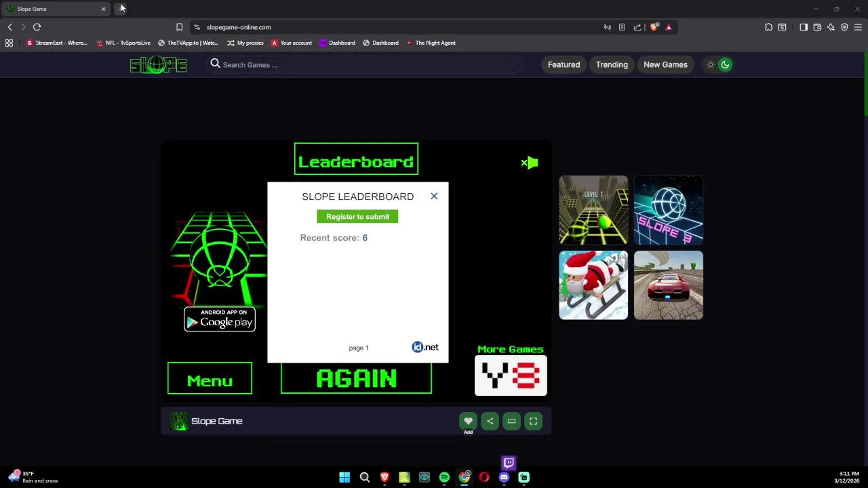Open the Leaderboard heading button
Viewport: 868px width, 488px height.
(356, 159)
